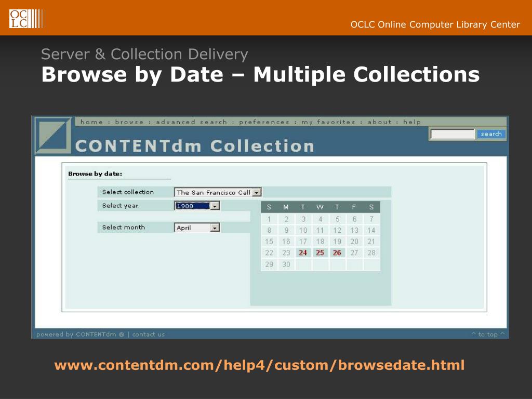Open the home navigation link
The width and height of the screenshot is (532, 399).
point(91,122)
